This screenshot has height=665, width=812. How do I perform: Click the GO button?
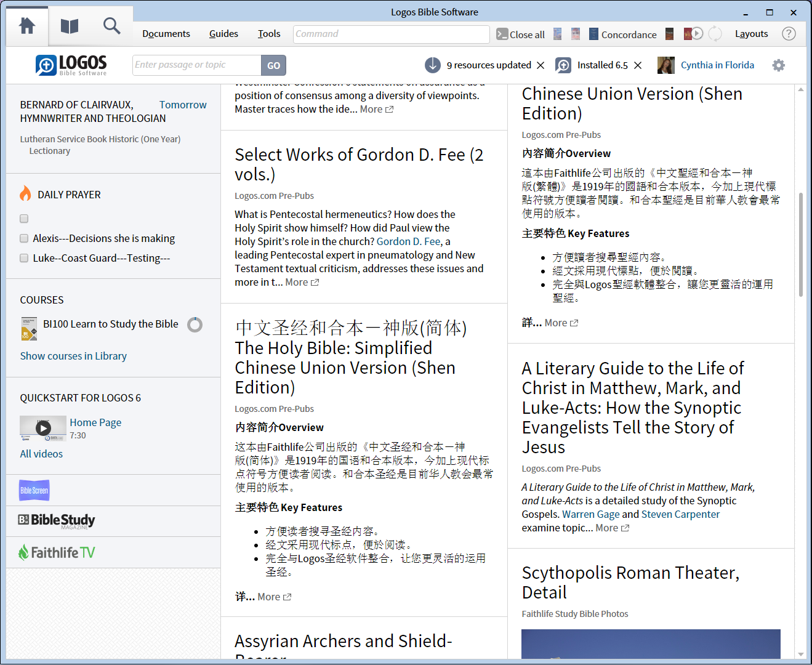point(274,65)
